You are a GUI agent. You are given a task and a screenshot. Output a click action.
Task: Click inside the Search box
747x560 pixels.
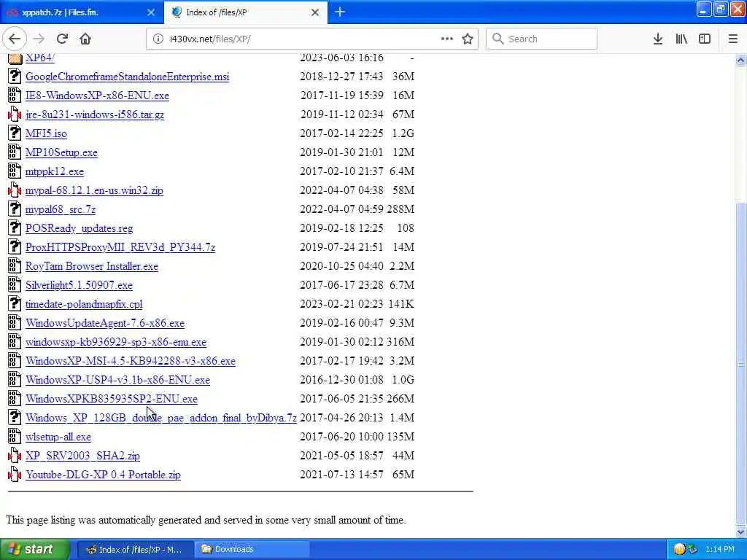coord(541,39)
